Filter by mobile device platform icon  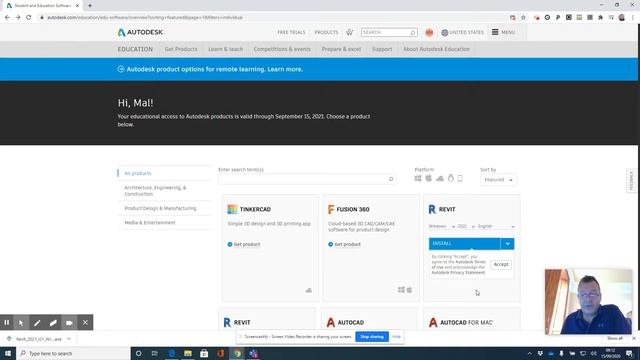coord(460,178)
